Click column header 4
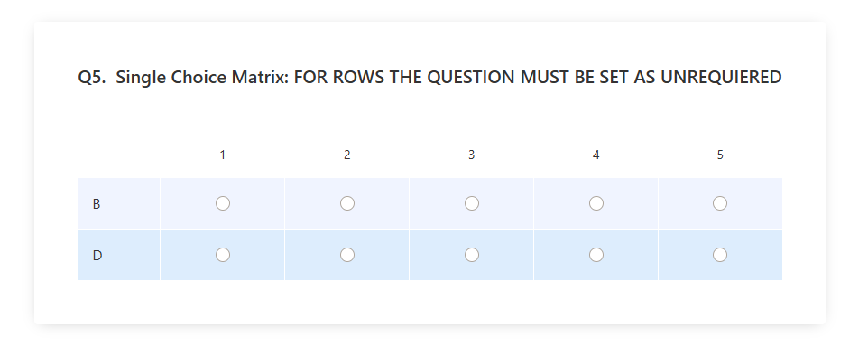This screenshot has height=356, width=868. (596, 155)
